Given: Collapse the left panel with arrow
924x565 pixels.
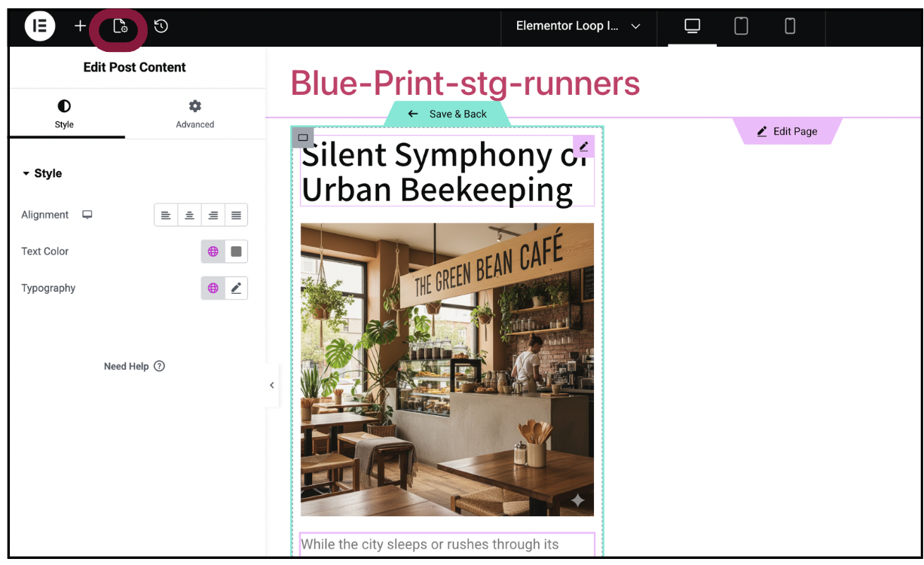Looking at the screenshot, I should click(272, 385).
